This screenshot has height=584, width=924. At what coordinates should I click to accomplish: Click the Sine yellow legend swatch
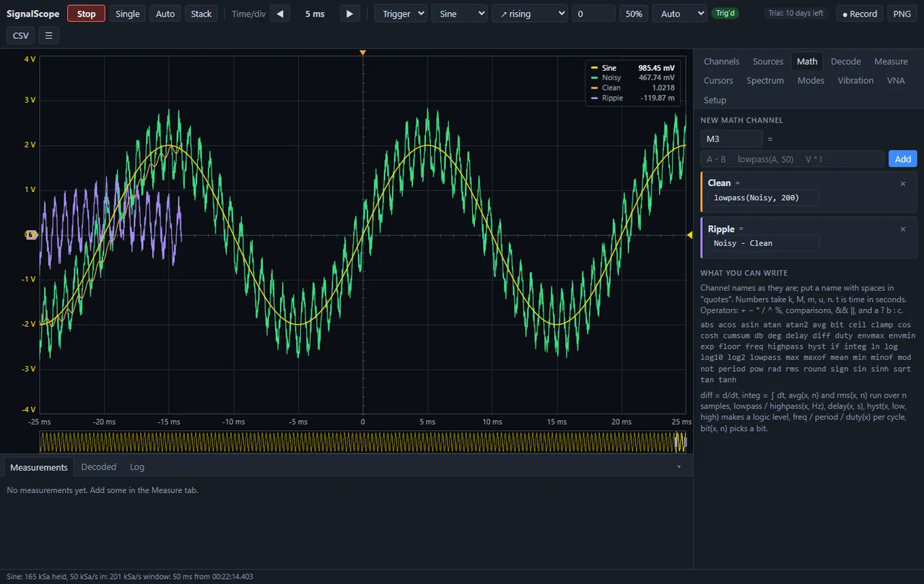594,68
